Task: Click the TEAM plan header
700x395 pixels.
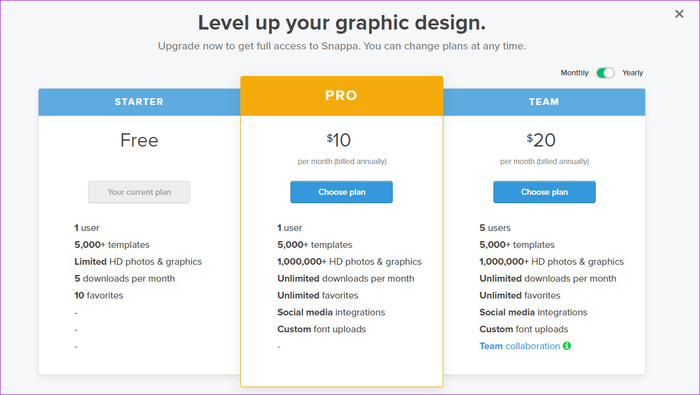Action: pyautogui.click(x=544, y=102)
